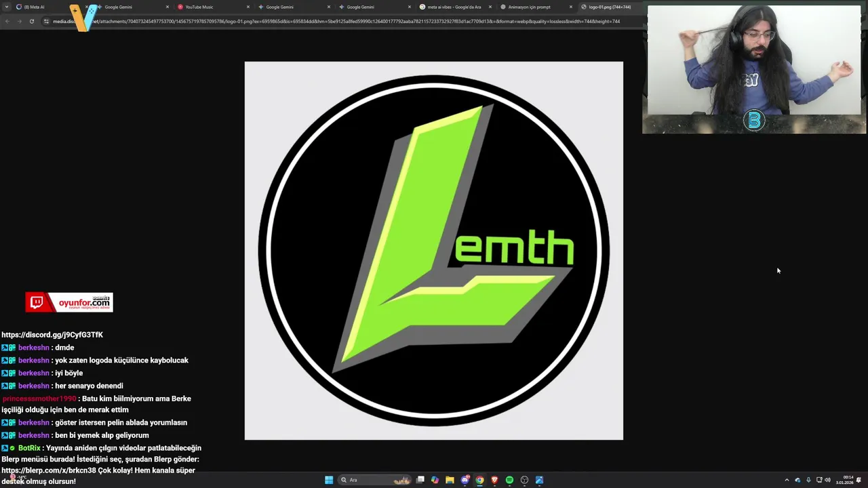Open Task View from the taskbar

[x=420, y=480]
